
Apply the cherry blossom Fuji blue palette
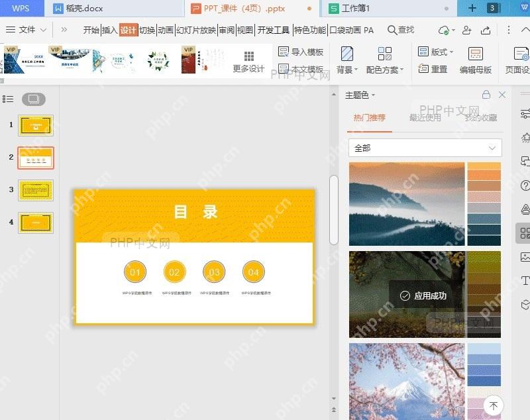425,382
